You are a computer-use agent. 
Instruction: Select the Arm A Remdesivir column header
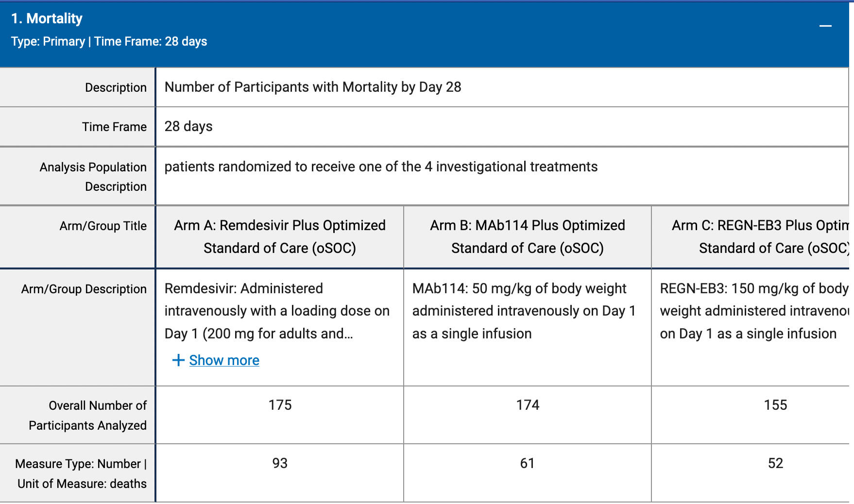click(x=280, y=237)
